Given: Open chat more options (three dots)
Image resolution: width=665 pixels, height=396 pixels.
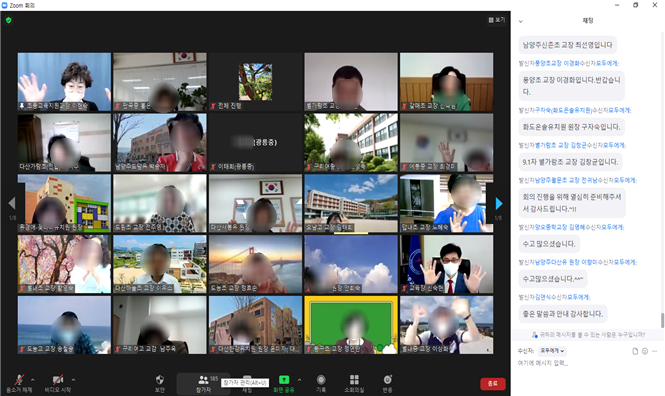Looking at the screenshot, I should [654, 351].
